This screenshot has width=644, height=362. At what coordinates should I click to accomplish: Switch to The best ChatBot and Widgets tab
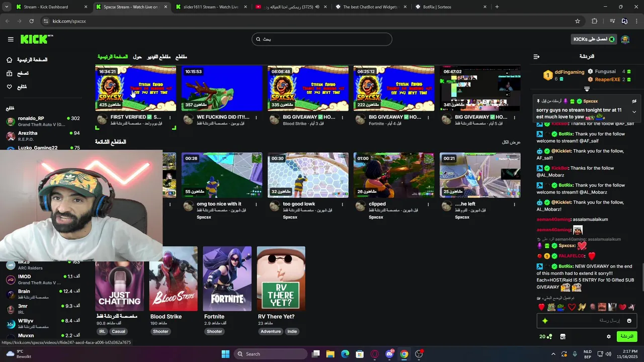pyautogui.click(x=370, y=7)
